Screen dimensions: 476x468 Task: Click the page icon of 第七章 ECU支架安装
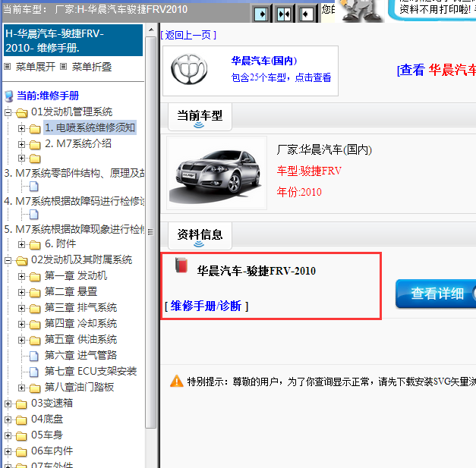pyautogui.click(x=33, y=372)
